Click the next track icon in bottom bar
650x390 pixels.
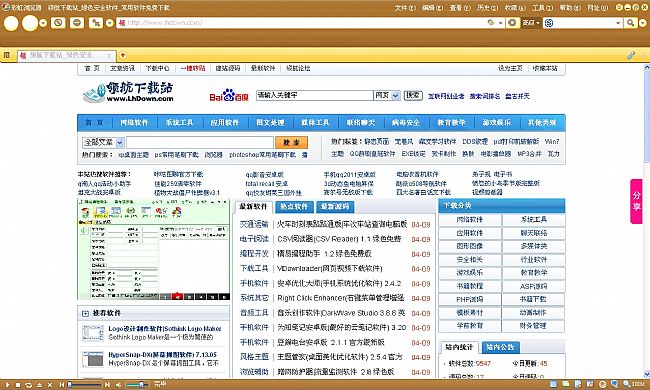click(x=107, y=385)
